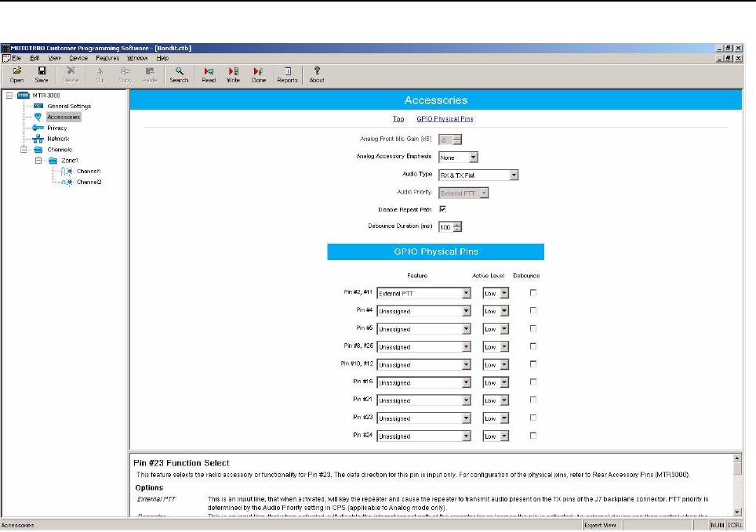This screenshot has height=532, width=756.
Task: Click the Read from device icon
Action: [209, 71]
